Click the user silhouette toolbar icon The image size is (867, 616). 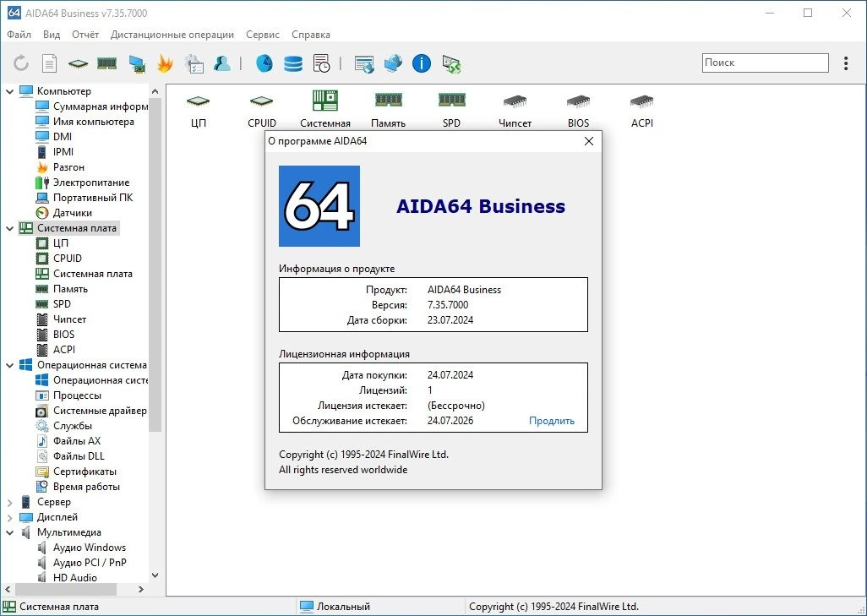click(x=222, y=63)
